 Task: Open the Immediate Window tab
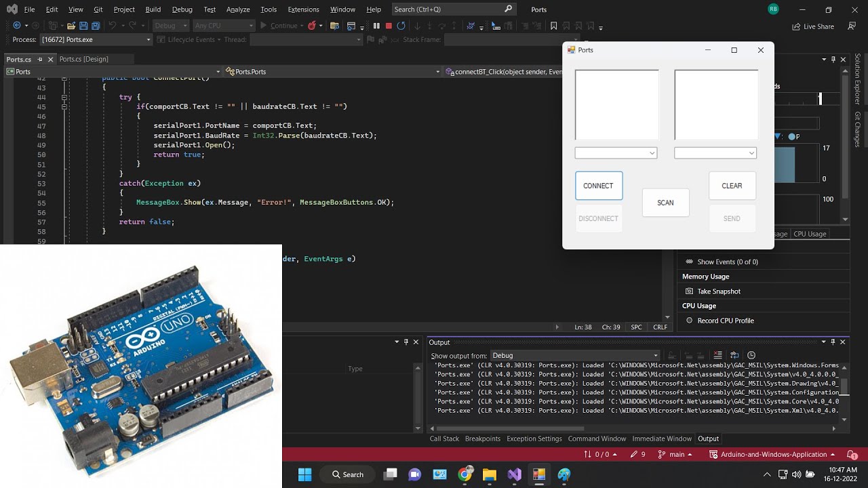pos(662,439)
